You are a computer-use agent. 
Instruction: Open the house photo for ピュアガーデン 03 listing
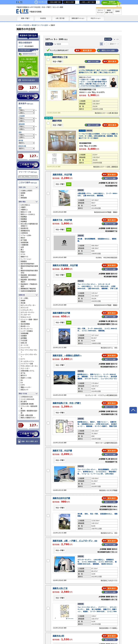[64, 564]
